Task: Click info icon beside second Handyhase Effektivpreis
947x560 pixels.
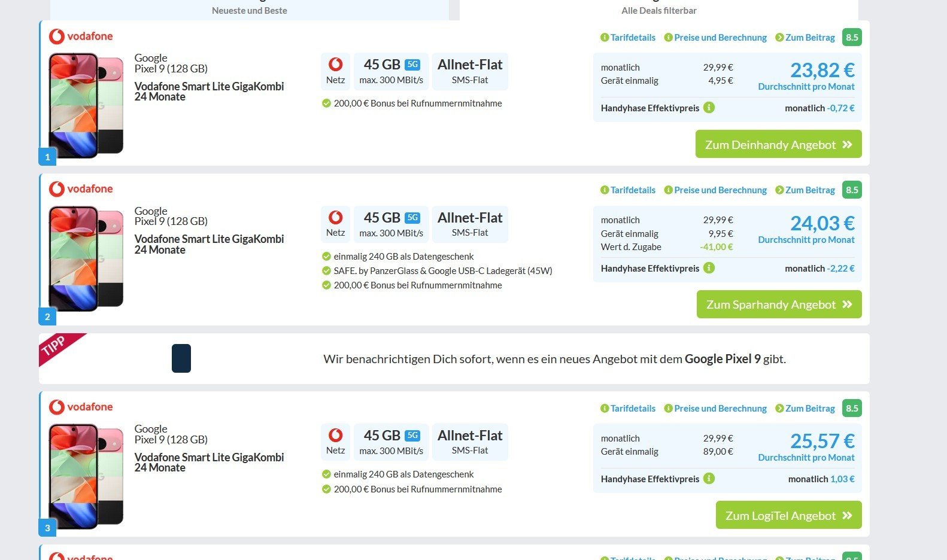Action: click(709, 268)
